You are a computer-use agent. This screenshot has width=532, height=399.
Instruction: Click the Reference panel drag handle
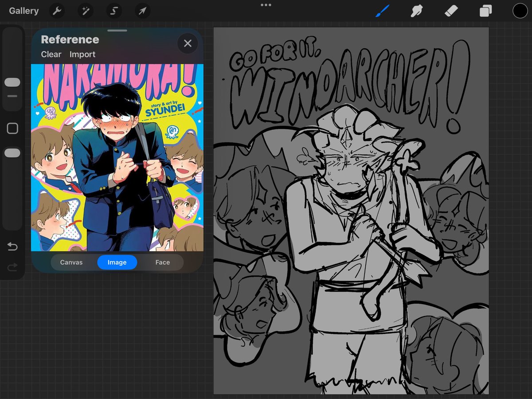pyautogui.click(x=117, y=31)
